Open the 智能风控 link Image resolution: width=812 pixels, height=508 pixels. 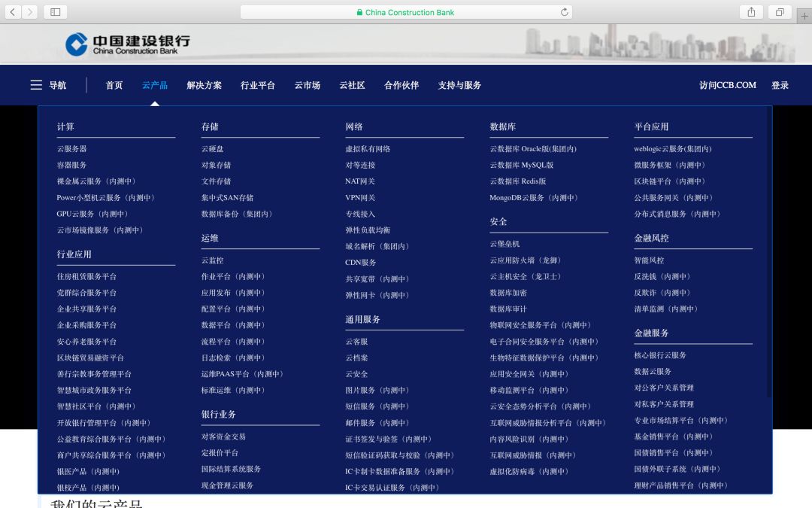click(x=649, y=260)
